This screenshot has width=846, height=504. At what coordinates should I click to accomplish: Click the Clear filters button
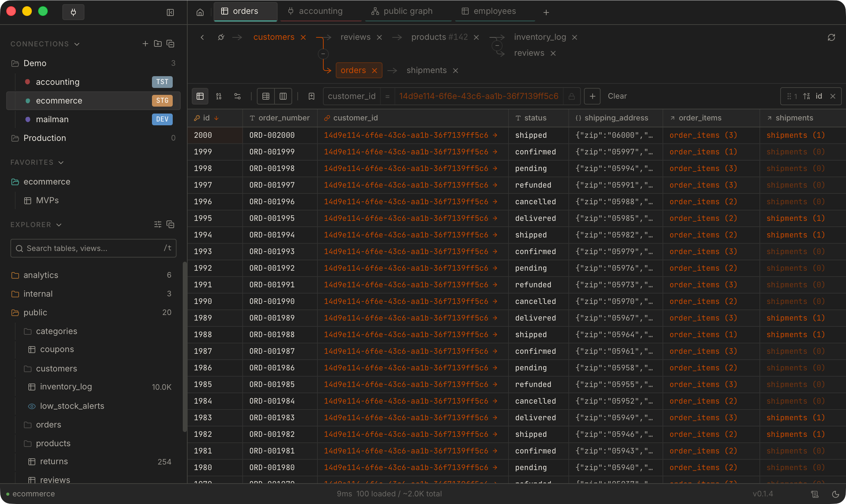tap(617, 96)
